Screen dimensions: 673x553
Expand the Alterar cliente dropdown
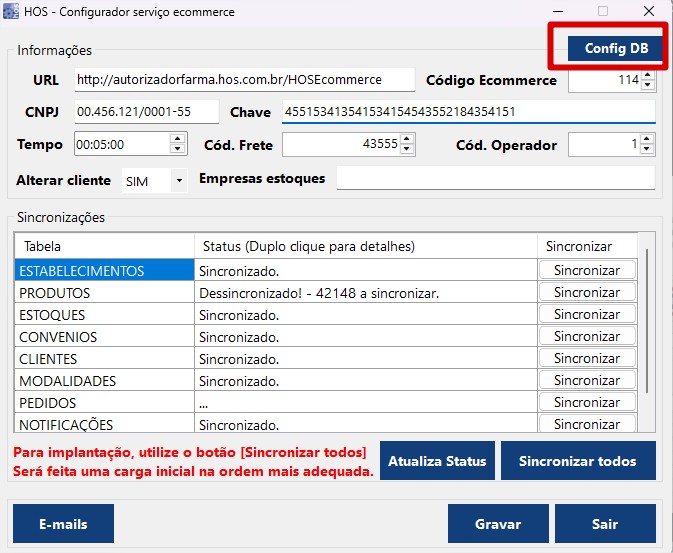coord(178,181)
